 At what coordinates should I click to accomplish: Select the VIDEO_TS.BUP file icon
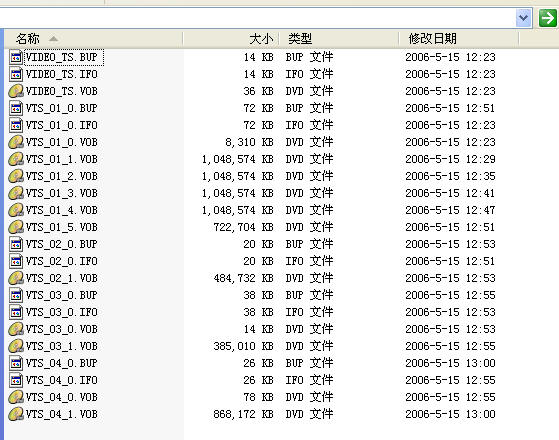[16, 57]
